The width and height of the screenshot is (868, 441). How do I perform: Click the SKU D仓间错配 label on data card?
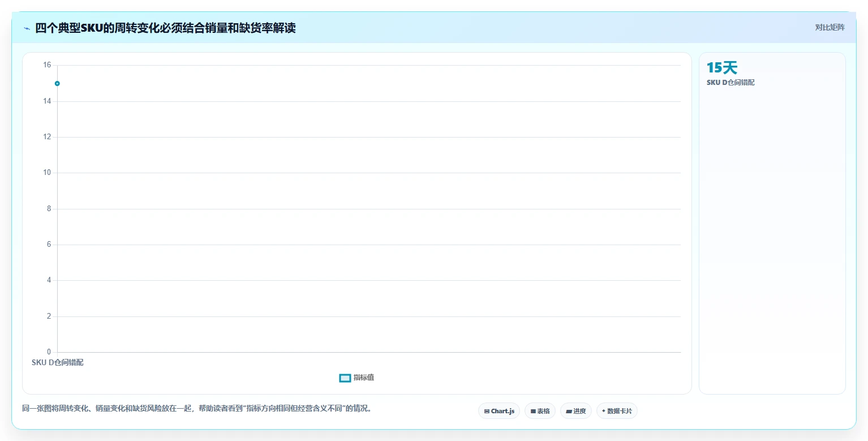[x=731, y=83]
